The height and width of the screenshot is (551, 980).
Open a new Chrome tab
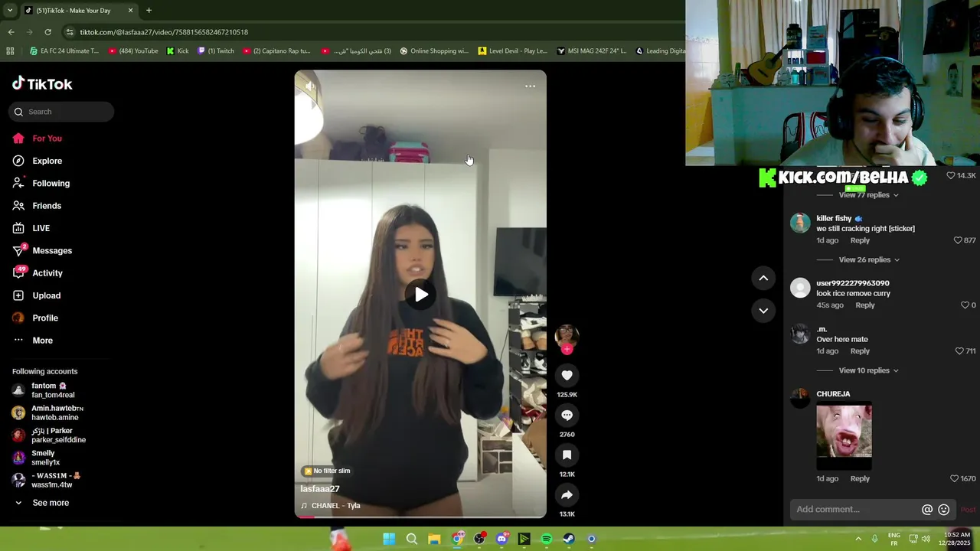pyautogui.click(x=149, y=11)
